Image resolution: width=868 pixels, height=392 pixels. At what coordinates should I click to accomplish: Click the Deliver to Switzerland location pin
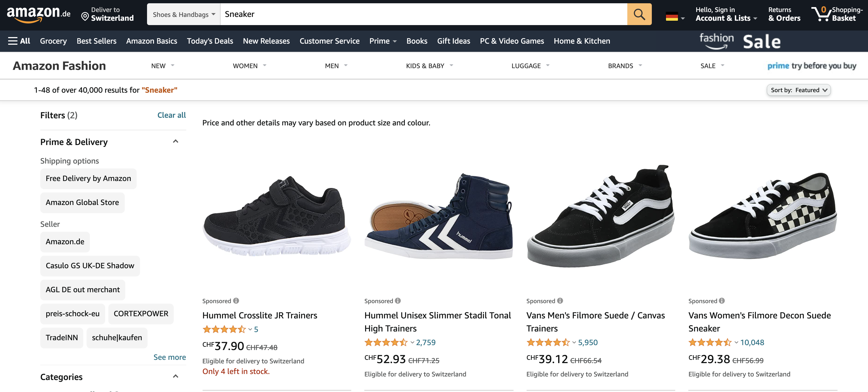(85, 16)
